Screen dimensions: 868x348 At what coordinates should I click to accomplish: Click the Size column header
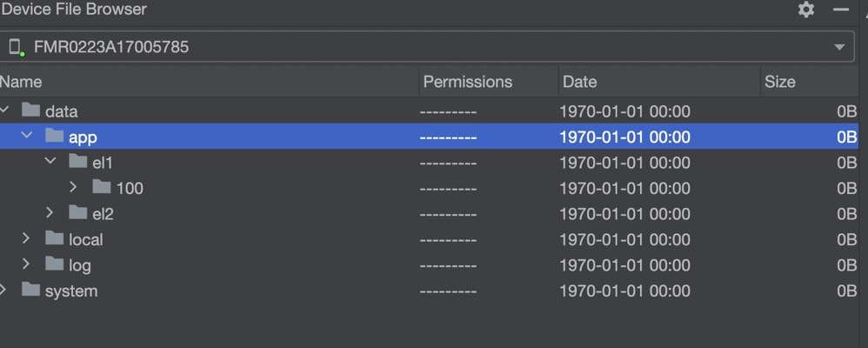click(x=779, y=82)
